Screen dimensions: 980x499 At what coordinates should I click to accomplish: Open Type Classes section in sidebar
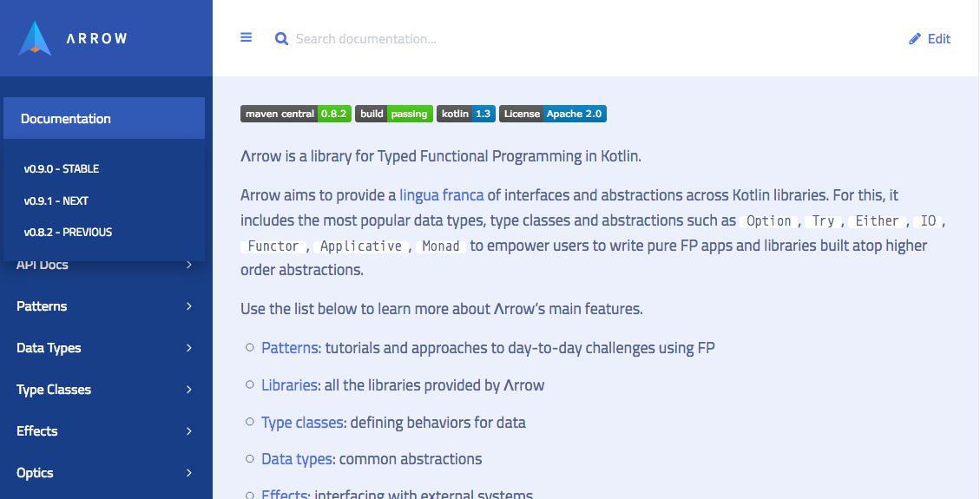click(x=54, y=390)
